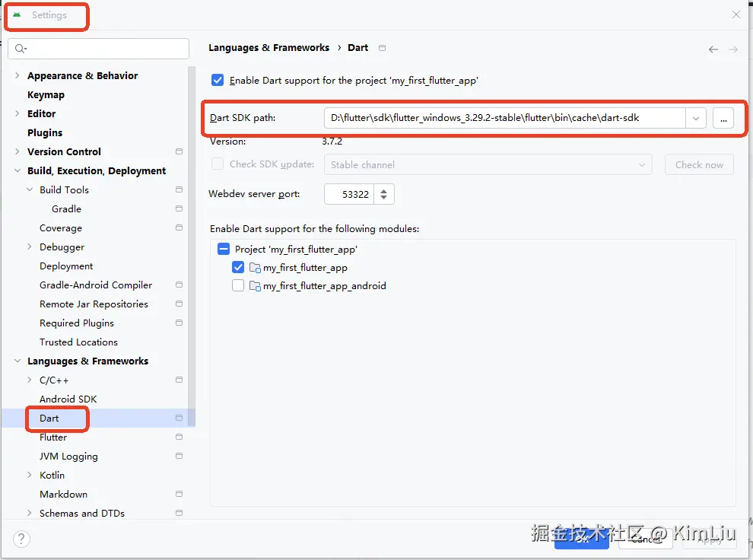Image resolution: width=753 pixels, height=560 pixels.
Task: Click into the Webdev server port field
Action: (349, 194)
